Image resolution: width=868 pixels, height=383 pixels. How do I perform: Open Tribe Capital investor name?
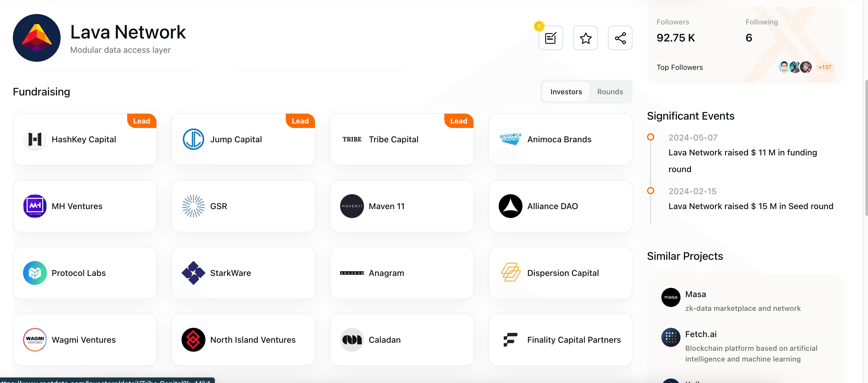point(394,139)
